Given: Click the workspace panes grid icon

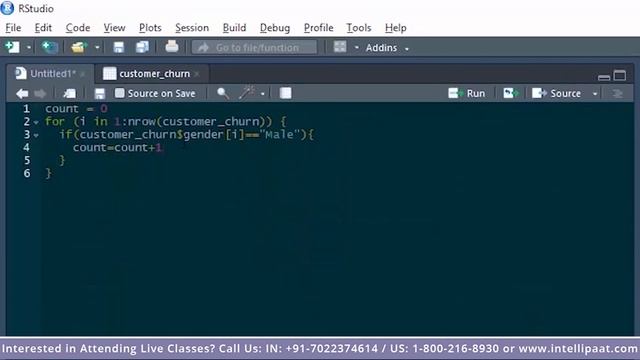Looking at the screenshot, I should (x=340, y=47).
